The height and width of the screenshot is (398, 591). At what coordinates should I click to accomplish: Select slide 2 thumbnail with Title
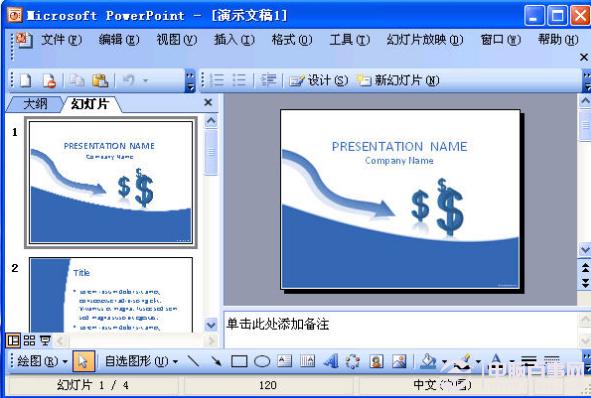[111, 295]
